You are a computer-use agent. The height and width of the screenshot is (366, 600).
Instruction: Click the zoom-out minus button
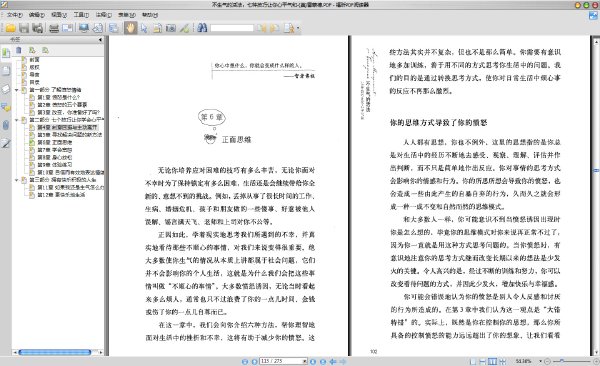click(547, 361)
